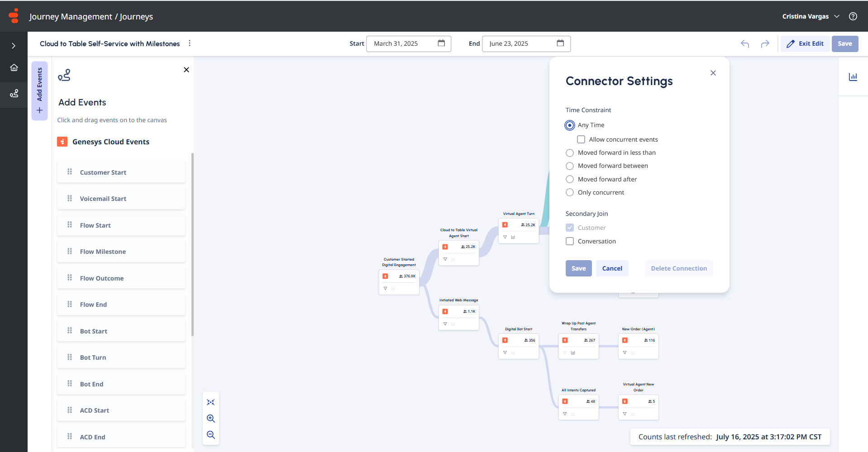Image resolution: width=868 pixels, height=452 pixels.
Task: Click the Start date input field
Action: pyautogui.click(x=403, y=43)
